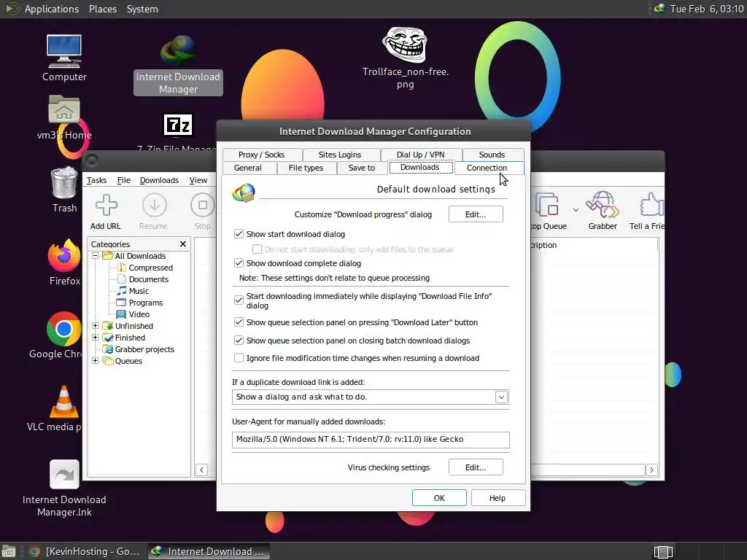747x560 pixels.
Task: Toggle Start downloading immediately checkbox
Action: (x=239, y=300)
